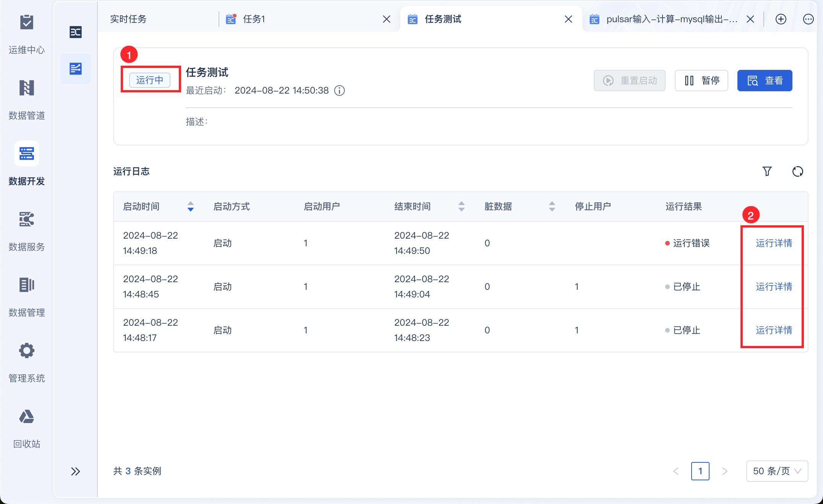Open the more options ellipsis menu
This screenshot has height=504, width=823.
click(x=808, y=19)
